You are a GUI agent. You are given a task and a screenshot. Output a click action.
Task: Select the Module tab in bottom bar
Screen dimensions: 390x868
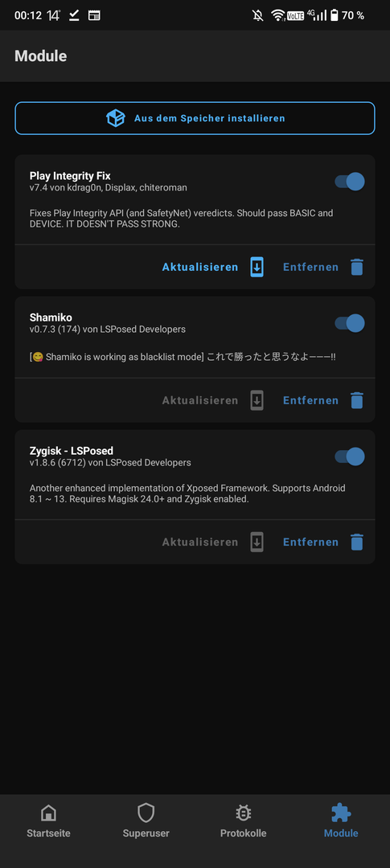click(341, 821)
